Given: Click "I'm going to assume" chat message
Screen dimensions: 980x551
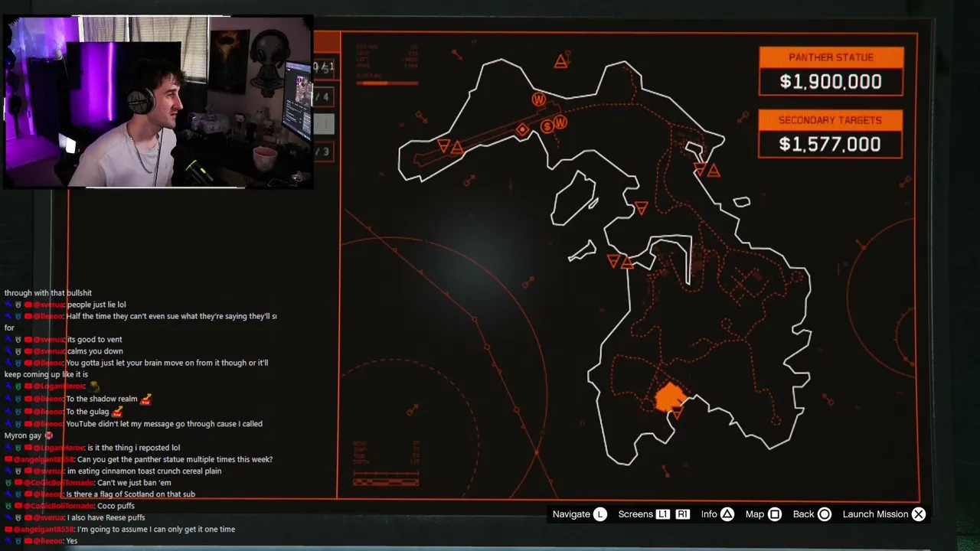Looking at the screenshot, I should coord(156,530).
